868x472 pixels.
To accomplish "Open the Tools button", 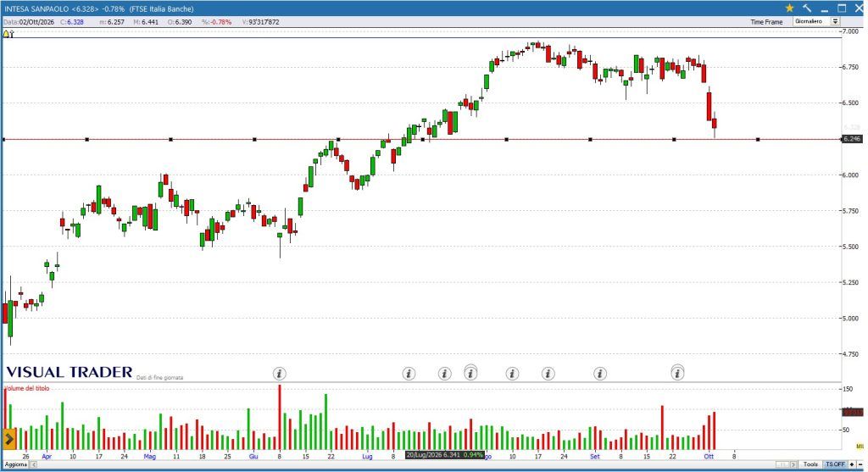I will pos(810,465).
